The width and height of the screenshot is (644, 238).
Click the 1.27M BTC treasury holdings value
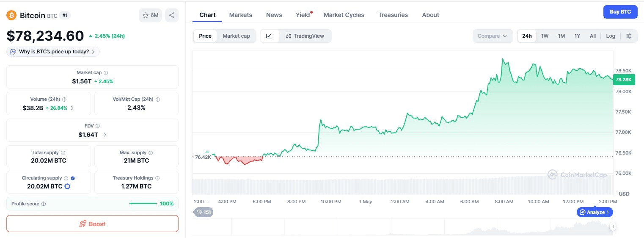[136, 186]
